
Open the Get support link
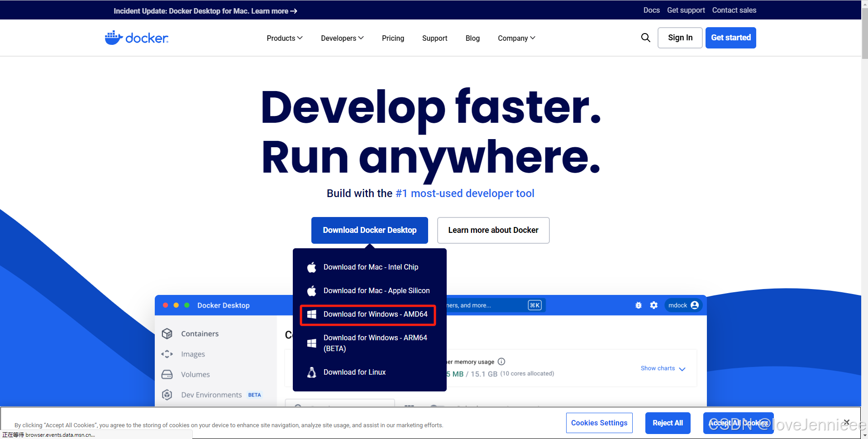pyautogui.click(x=686, y=10)
